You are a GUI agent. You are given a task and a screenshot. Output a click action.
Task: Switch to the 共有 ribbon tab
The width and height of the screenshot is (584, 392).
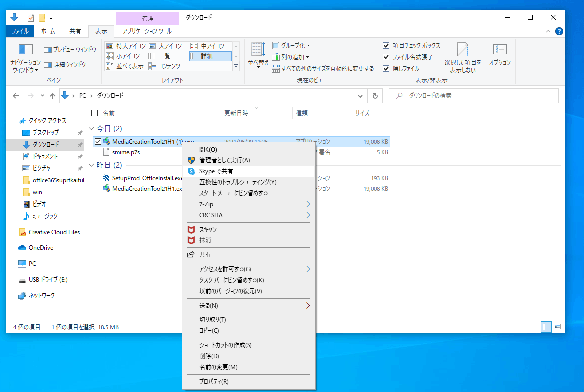point(75,31)
